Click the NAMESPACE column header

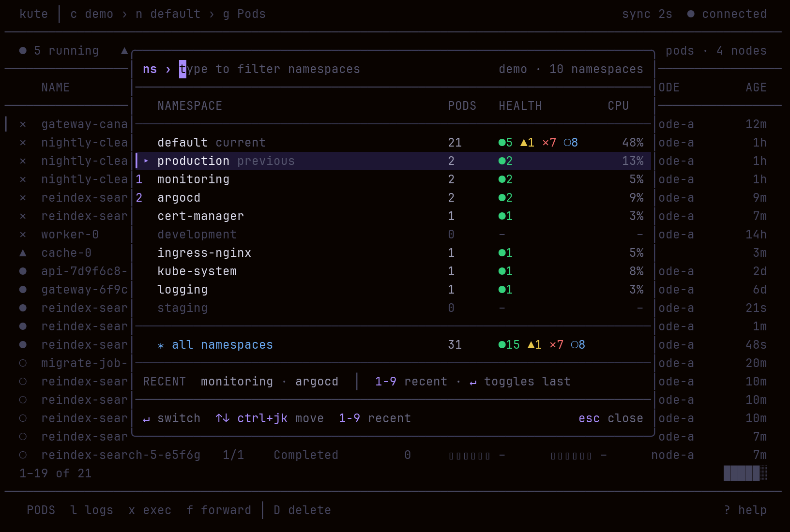190,106
